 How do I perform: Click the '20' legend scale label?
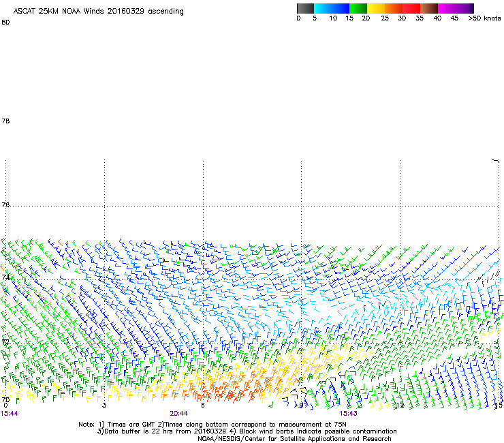(x=366, y=18)
